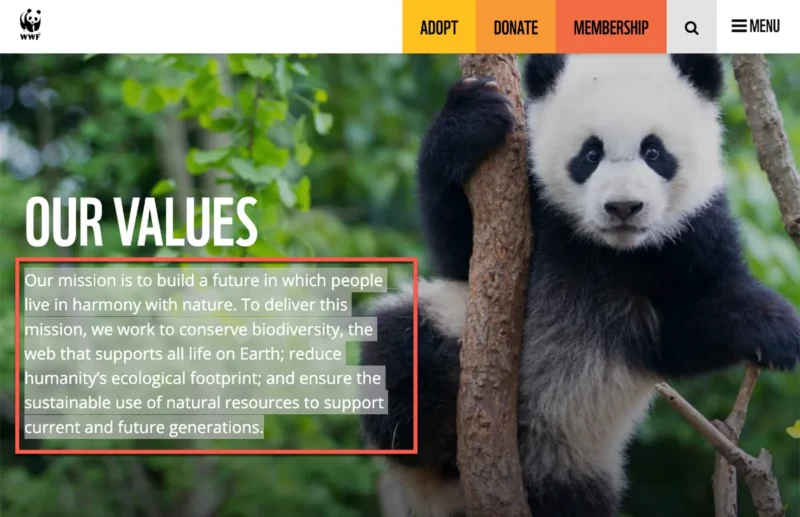This screenshot has width=800, height=517.
Task: Click the OUR VALUES heading
Action: pyautogui.click(x=141, y=222)
